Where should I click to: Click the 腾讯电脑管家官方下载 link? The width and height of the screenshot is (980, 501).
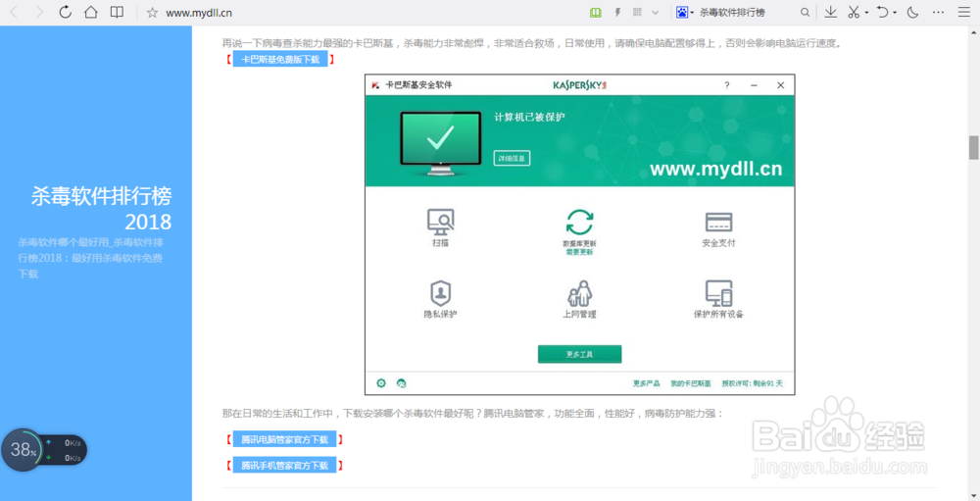point(284,439)
